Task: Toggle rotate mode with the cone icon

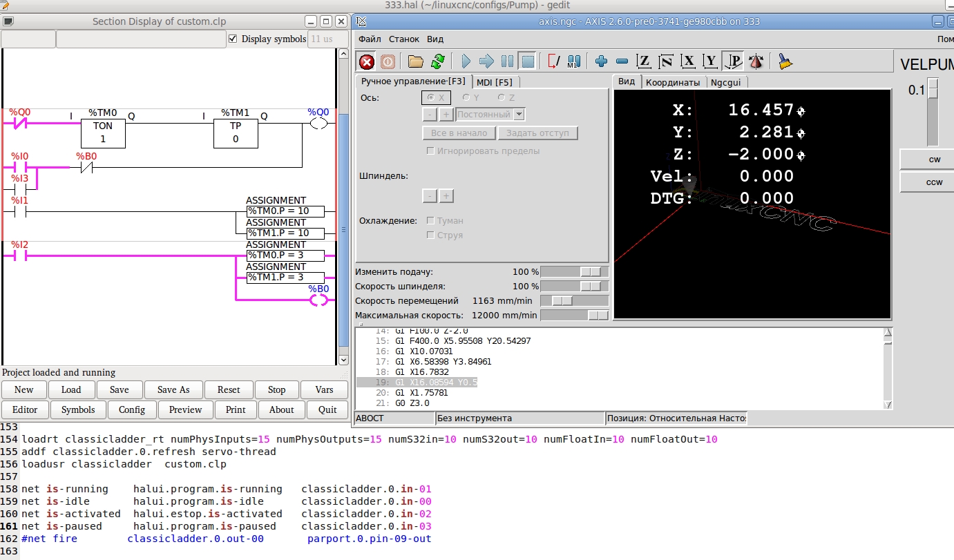Action: coord(756,61)
